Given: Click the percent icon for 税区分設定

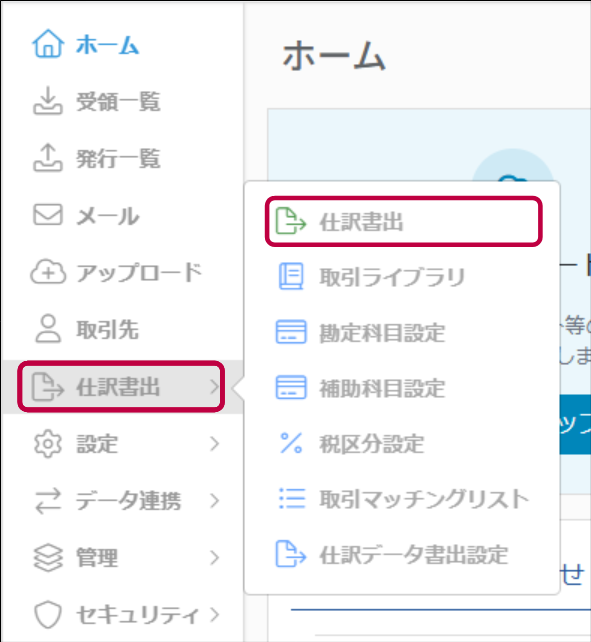Looking at the screenshot, I should point(291,443).
